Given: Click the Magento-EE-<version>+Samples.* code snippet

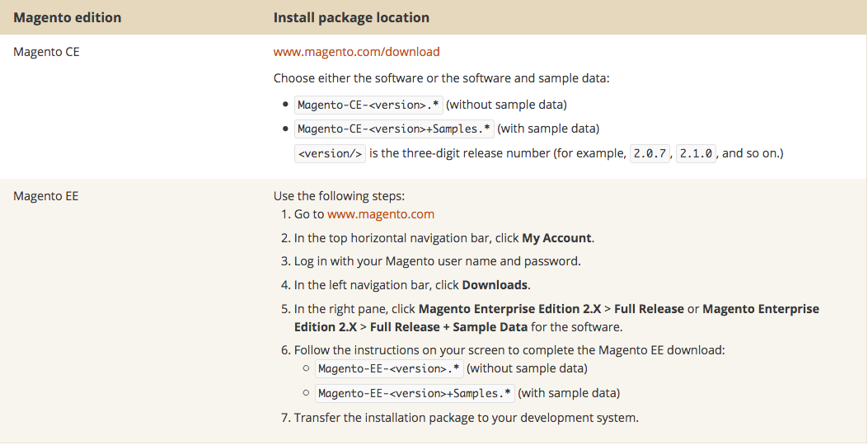Looking at the screenshot, I should (x=415, y=393).
